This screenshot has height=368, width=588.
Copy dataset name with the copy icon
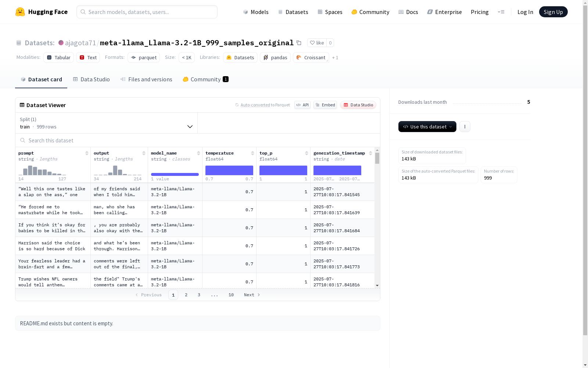[299, 43]
